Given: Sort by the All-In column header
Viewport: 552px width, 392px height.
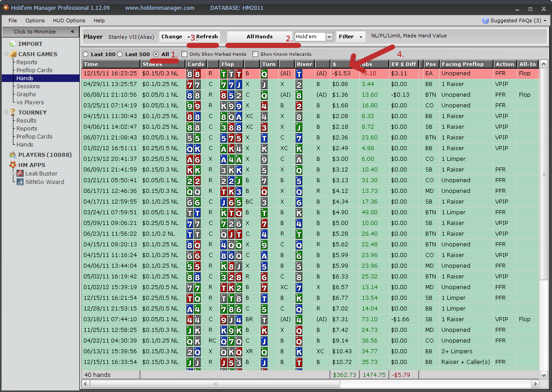Looking at the screenshot, I should [x=528, y=64].
